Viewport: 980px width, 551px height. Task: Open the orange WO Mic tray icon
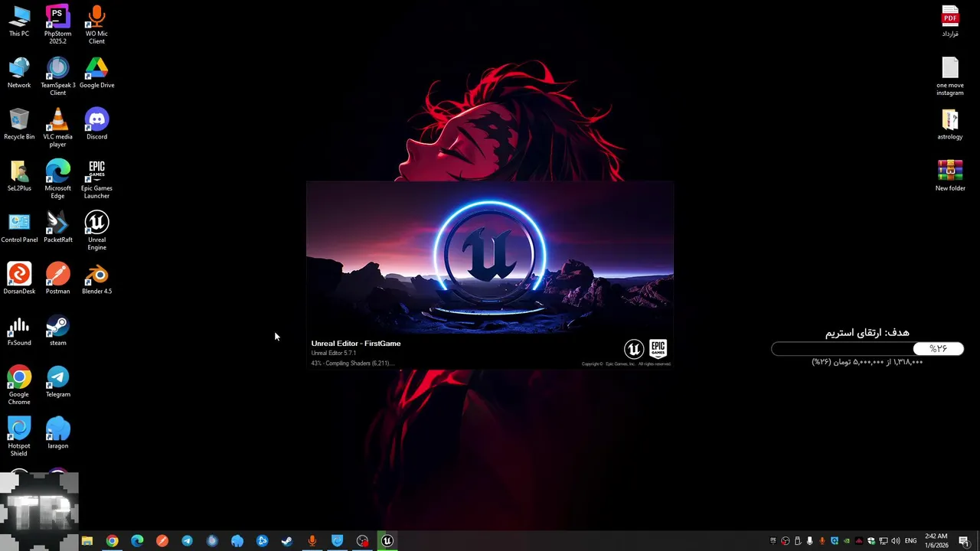[822, 541]
